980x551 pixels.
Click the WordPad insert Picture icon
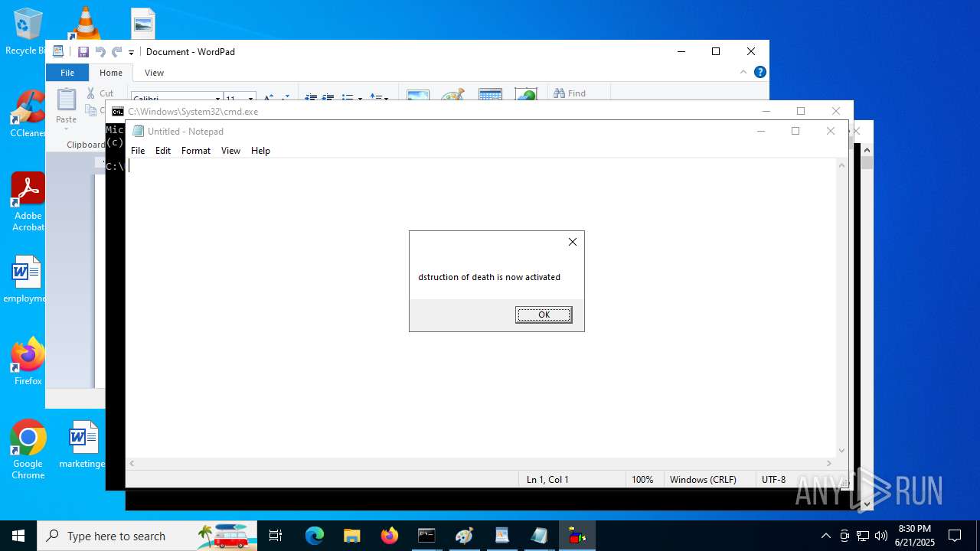418,95
